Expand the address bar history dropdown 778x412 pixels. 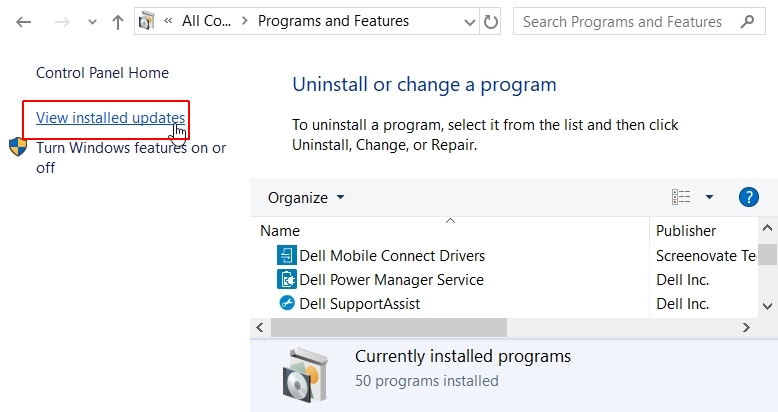point(469,22)
